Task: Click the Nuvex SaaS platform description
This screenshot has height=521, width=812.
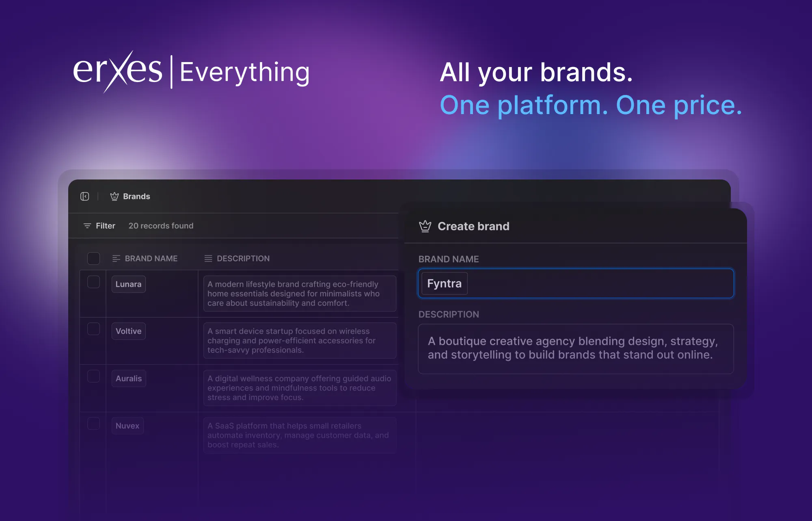Action: coord(300,435)
